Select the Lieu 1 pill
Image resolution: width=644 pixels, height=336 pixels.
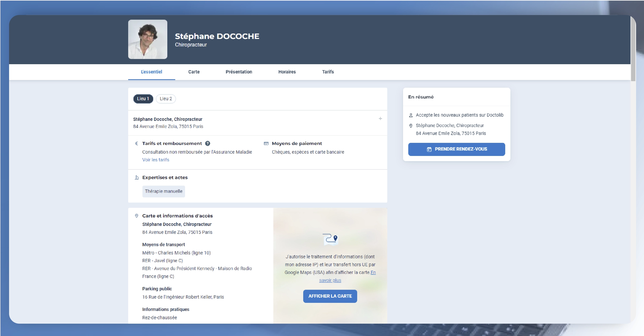[x=143, y=99]
